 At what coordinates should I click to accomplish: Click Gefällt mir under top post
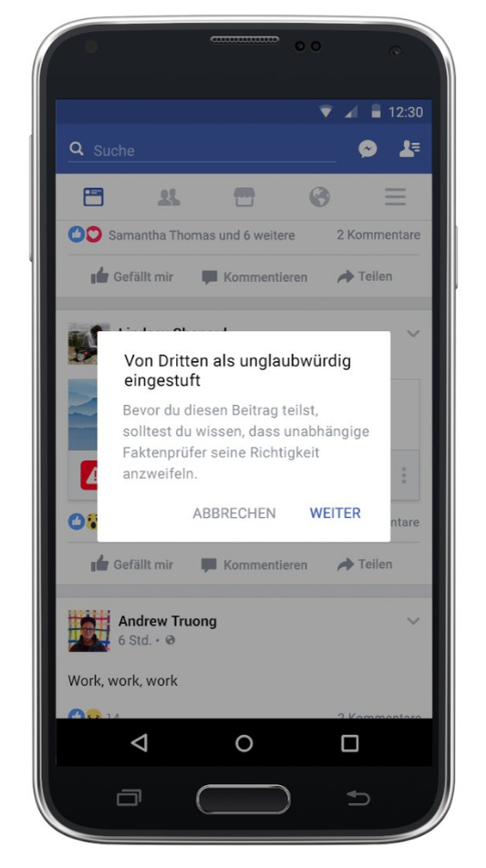tap(132, 276)
